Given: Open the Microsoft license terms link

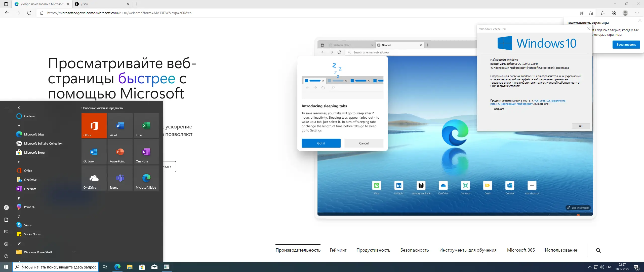Looking at the screenshot, I should point(549,100).
